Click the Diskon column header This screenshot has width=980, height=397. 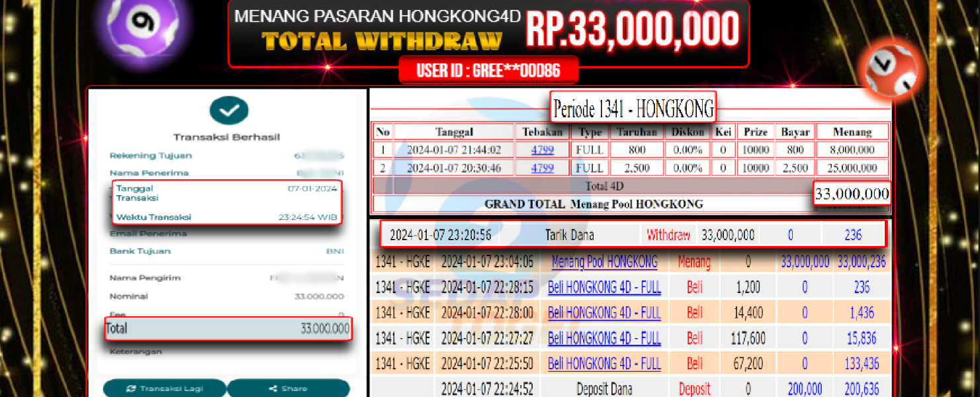[688, 132]
